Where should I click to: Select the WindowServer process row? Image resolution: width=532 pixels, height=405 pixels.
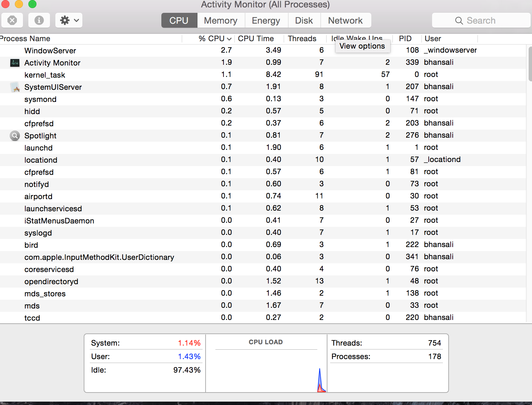click(x=263, y=51)
